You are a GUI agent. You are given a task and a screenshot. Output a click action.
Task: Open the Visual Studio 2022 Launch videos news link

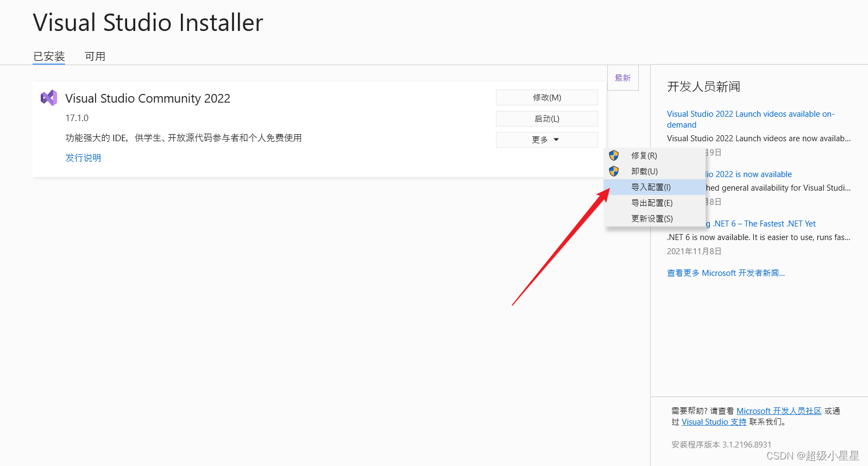click(751, 119)
